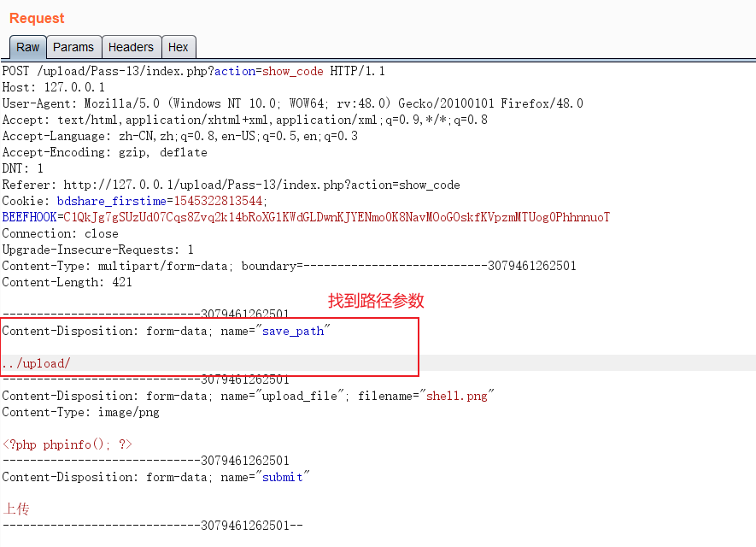The width and height of the screenshot is (756, 547).
Task: Click the Accept-Language header line
Action: 180,137
